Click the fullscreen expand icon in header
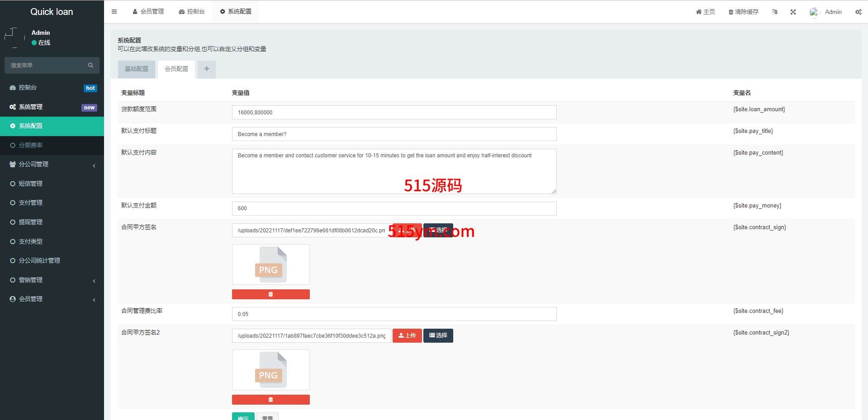Image resolution: width=868 pixels, height=420 pixels. click(x=793, y=12)
